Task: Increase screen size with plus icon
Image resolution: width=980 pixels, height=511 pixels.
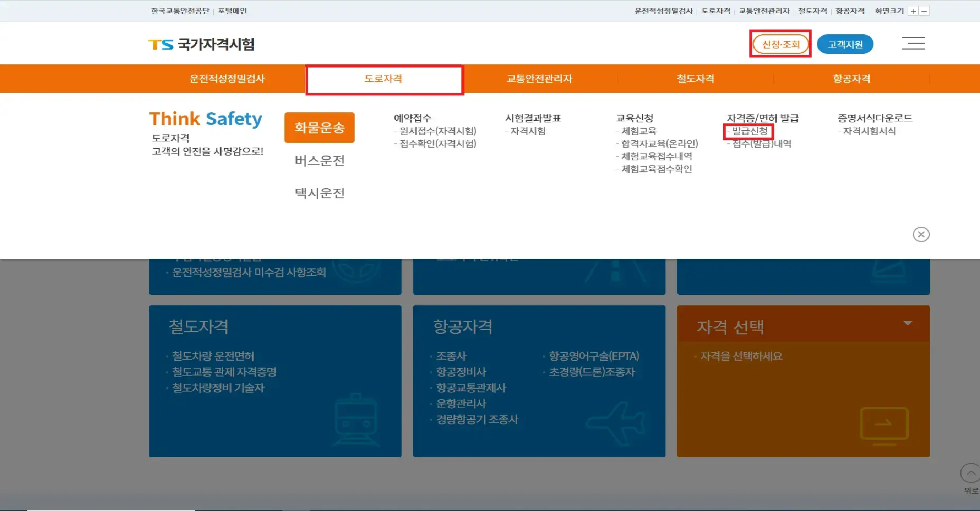Action: 914,11
